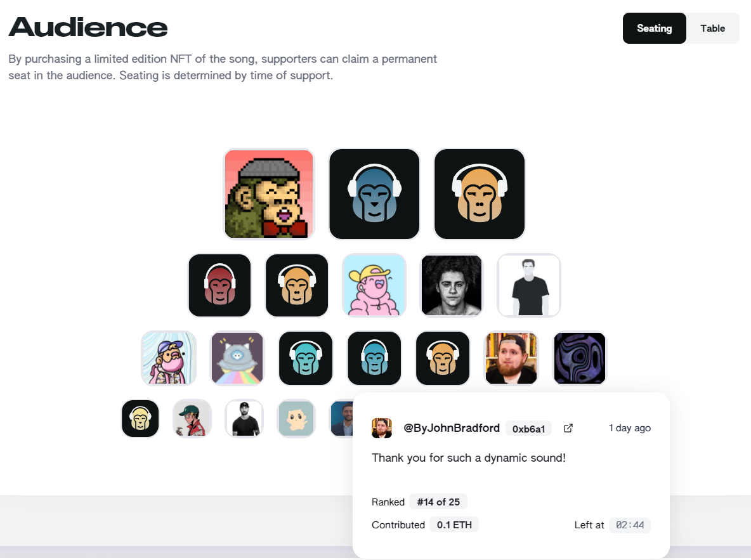751x560 pixels.
Task: Select the green-cap cartoon character avatar
Action: coord(192,419)
